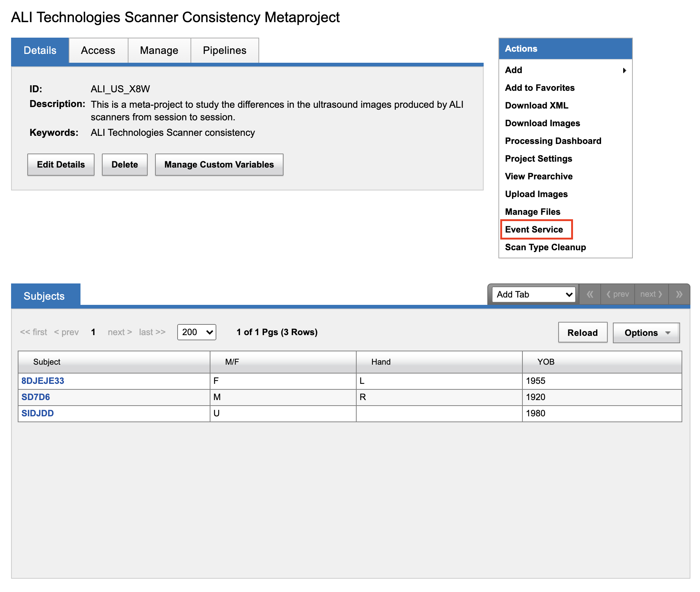Select Event Service from Actions

click(534, 230)
